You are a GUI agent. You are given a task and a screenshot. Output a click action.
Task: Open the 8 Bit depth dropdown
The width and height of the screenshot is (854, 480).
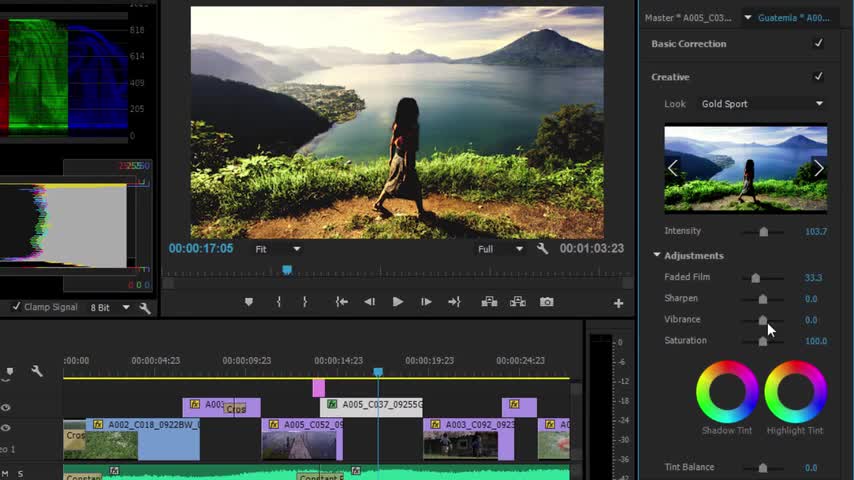point(110,308)
